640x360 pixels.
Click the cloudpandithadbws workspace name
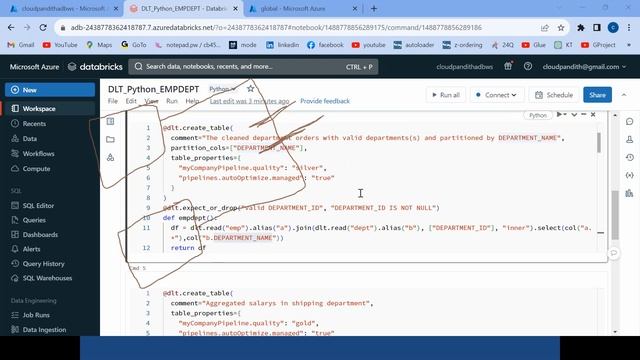click(464, 67)
